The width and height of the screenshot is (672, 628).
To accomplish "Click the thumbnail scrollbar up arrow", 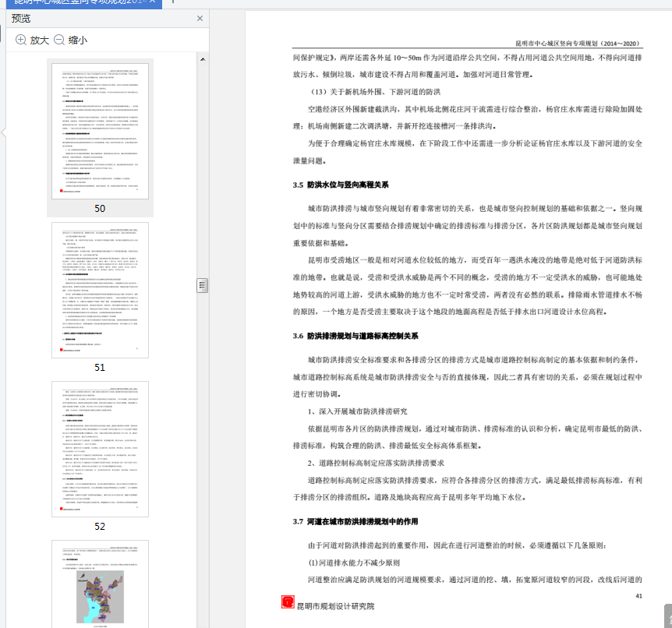I will (203, 59).
